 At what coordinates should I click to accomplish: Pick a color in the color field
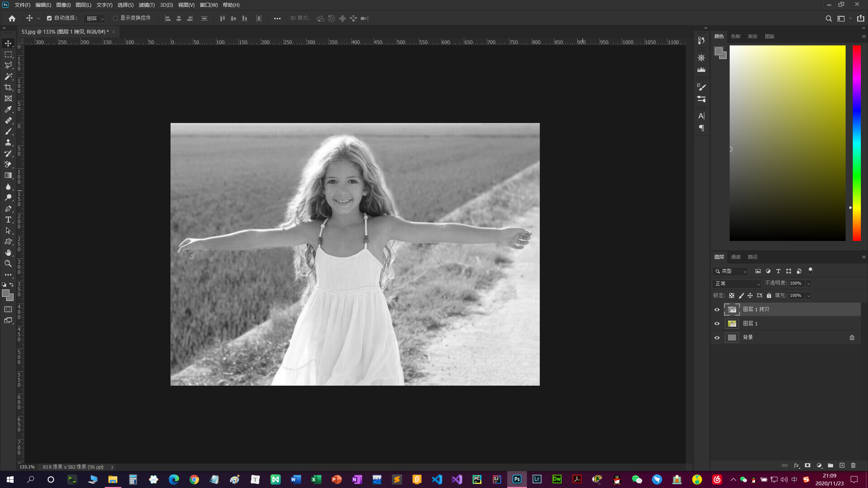[787, 143]
